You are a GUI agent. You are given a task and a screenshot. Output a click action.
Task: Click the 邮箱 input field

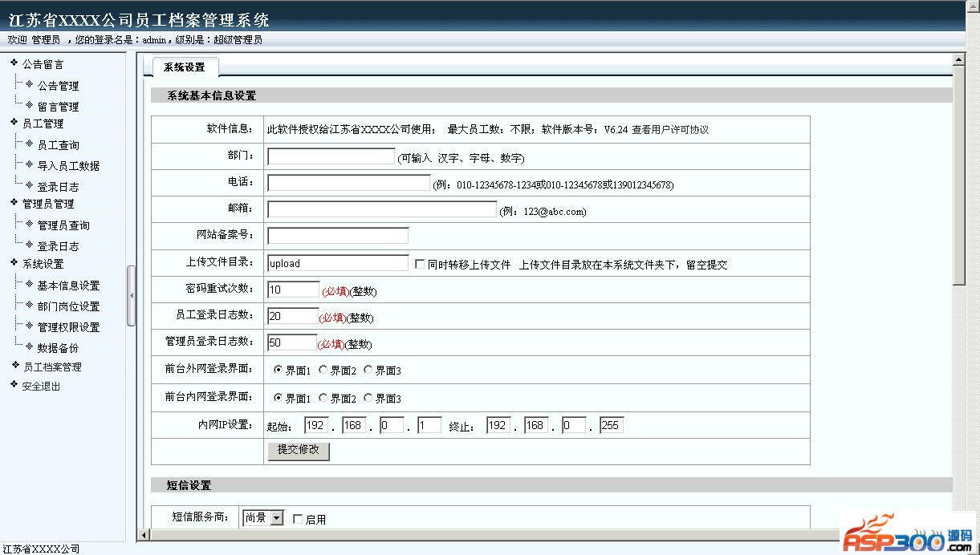(x=382, y=209)
